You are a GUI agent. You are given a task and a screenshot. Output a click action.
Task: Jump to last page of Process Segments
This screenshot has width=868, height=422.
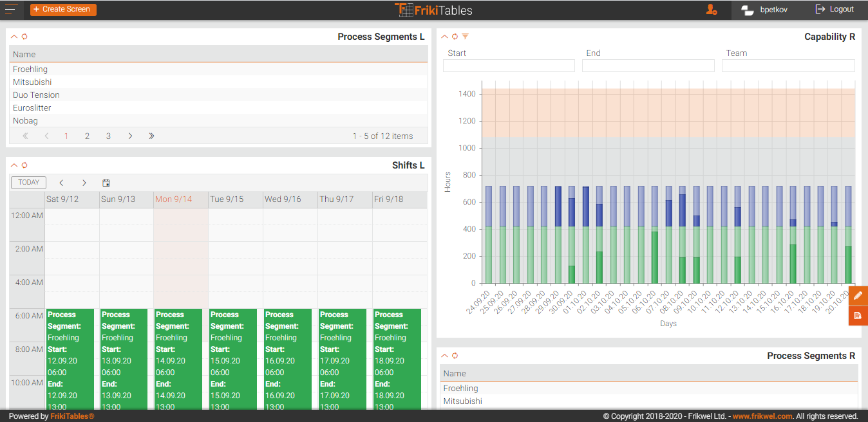click(151, 136)
